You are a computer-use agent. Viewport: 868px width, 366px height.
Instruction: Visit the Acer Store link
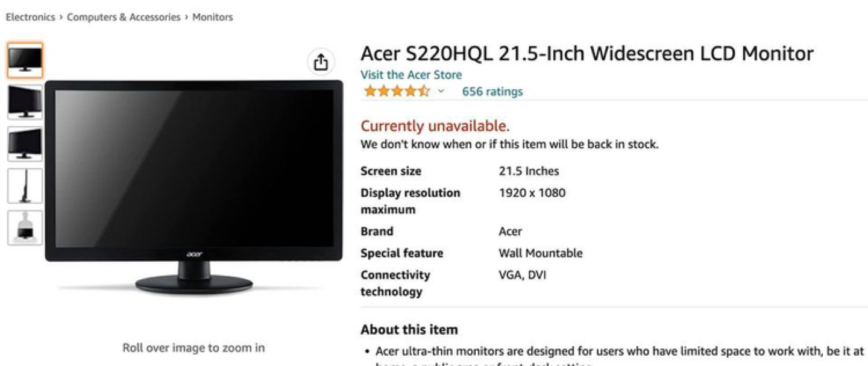411,75
